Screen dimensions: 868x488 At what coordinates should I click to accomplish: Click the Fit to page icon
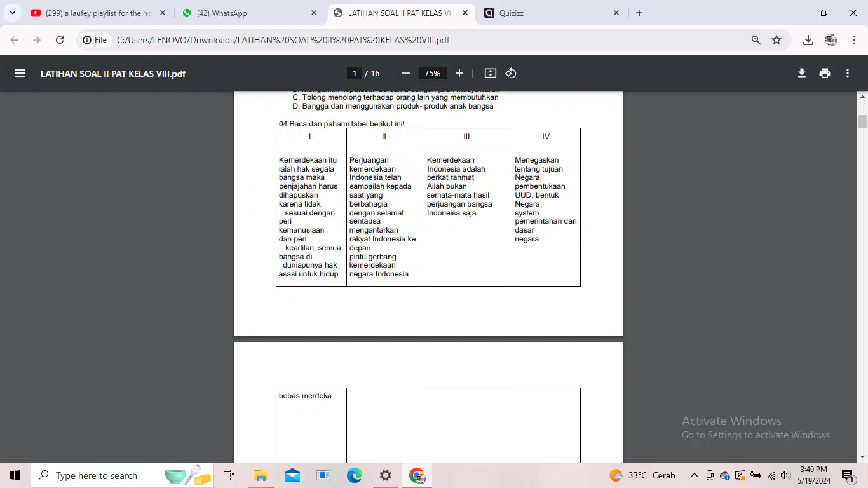coord(491,73)
